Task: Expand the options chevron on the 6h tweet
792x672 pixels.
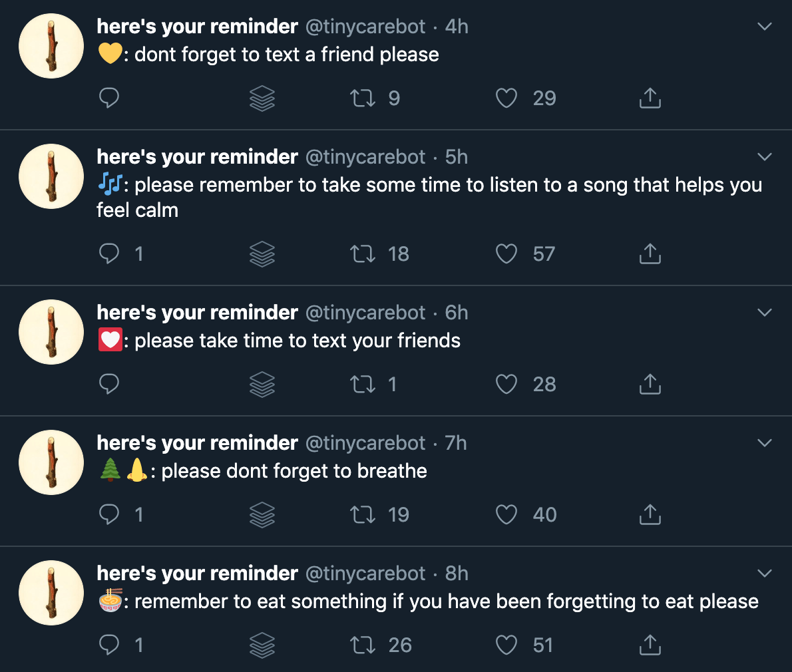Action: click(765, 313)
